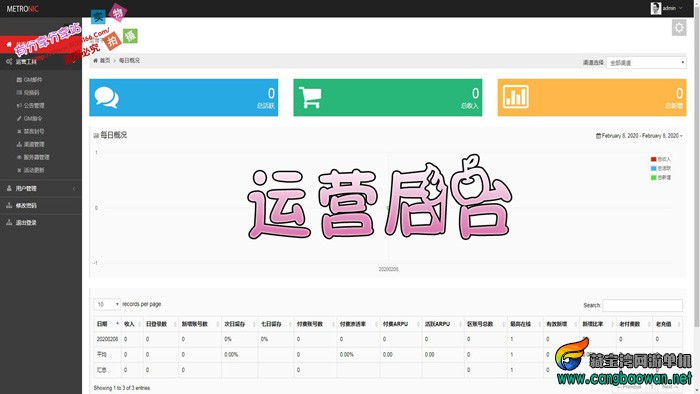
Task: Sort table by 新增账号数 column
Action: tap(200, 324)
